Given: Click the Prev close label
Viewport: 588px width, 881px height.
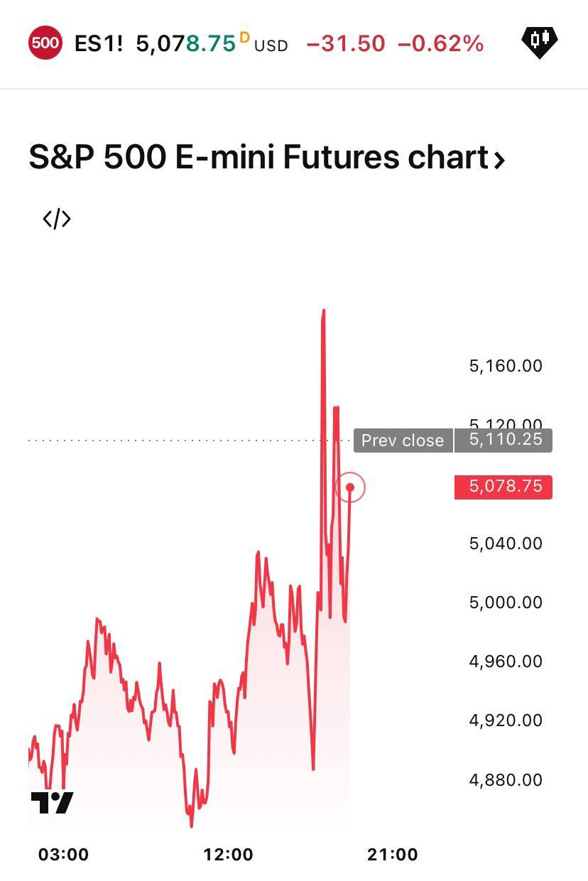Looking at the screenshot, I should pyautogui.click(x=403, y=440).
